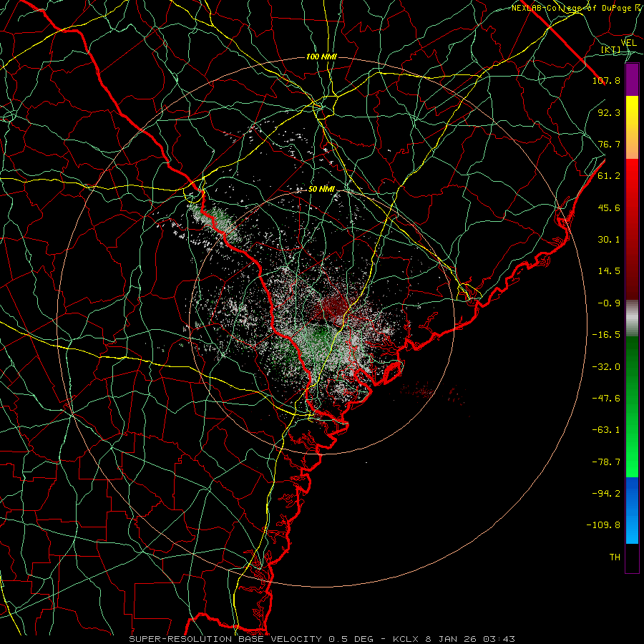Click the dark red outbound velocity patch
The width and height of the screenshot is (644, 644).
[x=333, y=306]
